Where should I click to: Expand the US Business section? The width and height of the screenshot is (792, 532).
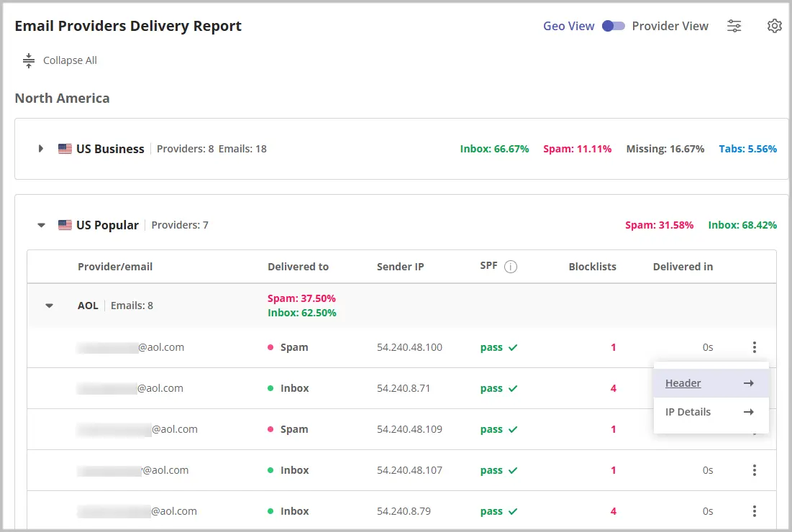click(41, 149)
